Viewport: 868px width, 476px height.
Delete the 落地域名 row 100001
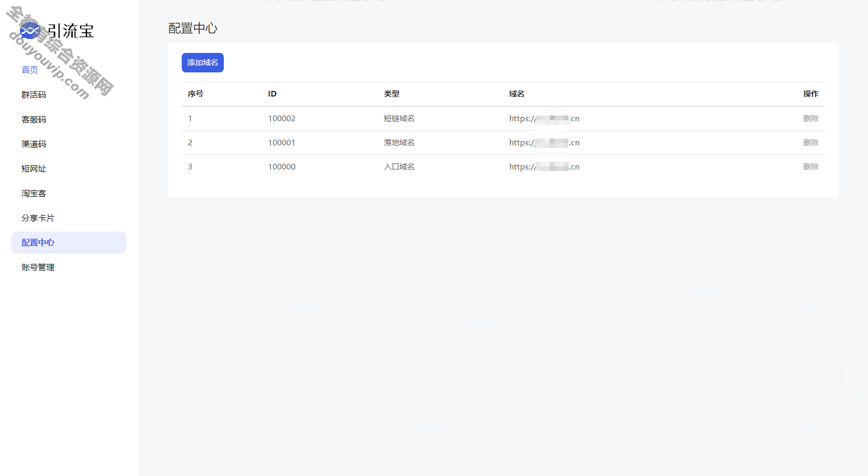811,143
